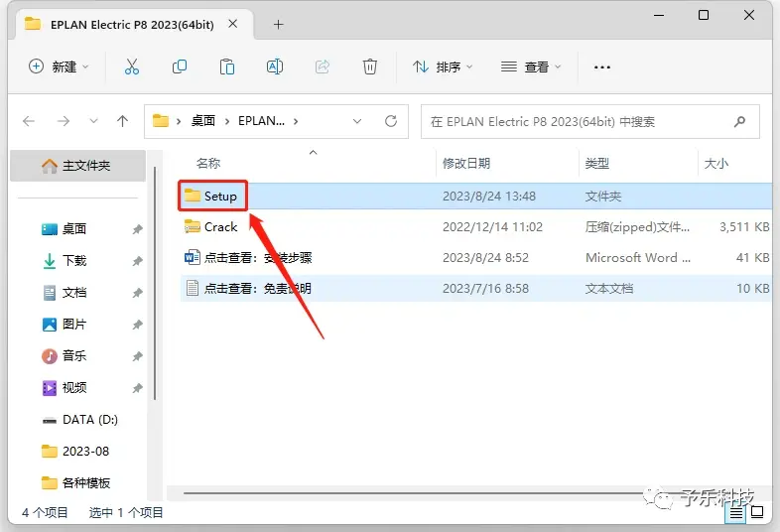Switch to large thumbnails view icon
The width and height of the screenshot is (780, 532).
click(x=757, y=512)
